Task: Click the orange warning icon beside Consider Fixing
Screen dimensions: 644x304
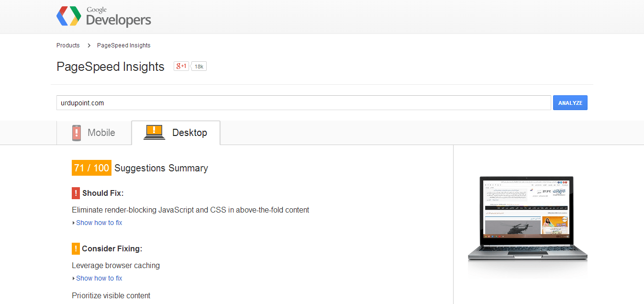Action: 75,248
